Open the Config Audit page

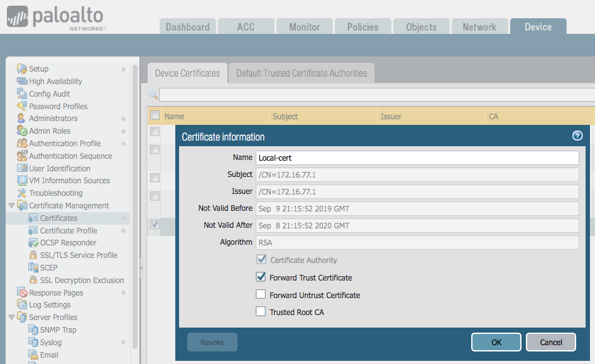pyautogui.click(x=50, y=94)
